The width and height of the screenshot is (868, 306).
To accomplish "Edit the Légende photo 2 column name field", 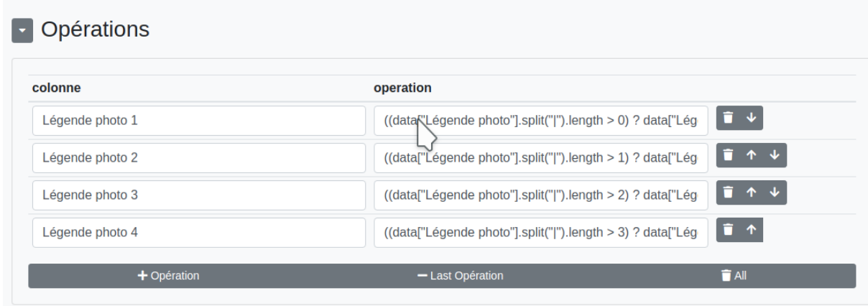I will pos(198,158).
